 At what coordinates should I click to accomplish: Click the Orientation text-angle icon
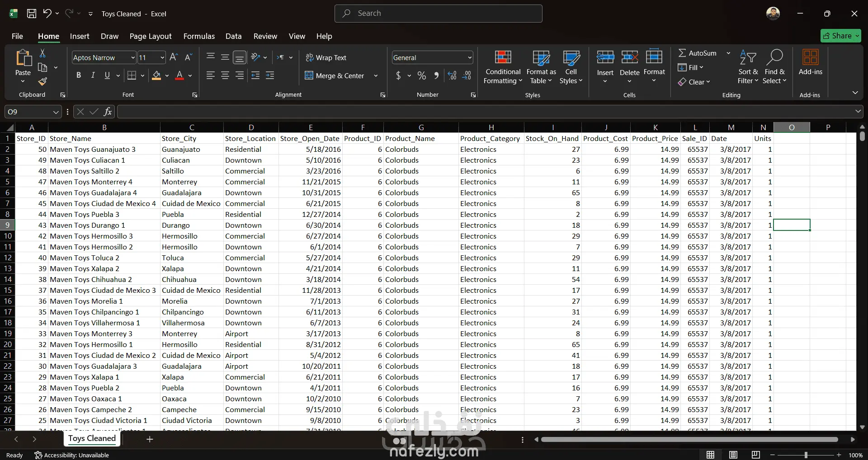[255, 57]
